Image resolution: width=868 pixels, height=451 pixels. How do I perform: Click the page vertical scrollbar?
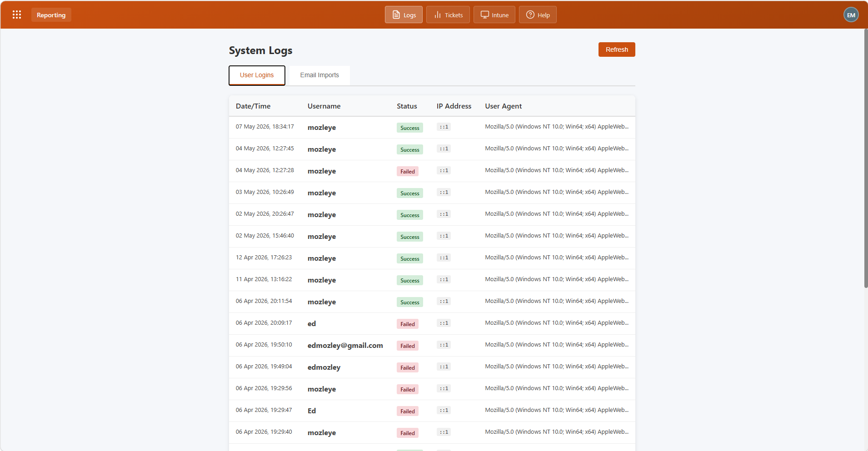866,159
